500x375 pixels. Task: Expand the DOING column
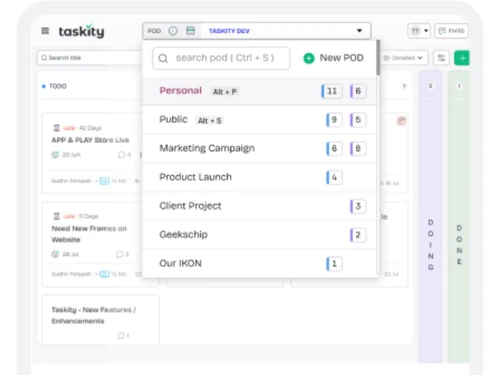tap(430, 217)
